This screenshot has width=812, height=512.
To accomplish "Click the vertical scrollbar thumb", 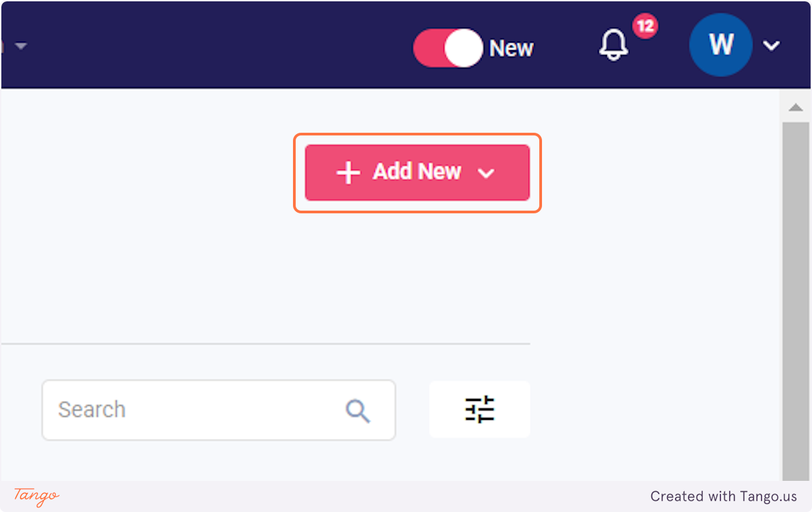I will [796, 301].
